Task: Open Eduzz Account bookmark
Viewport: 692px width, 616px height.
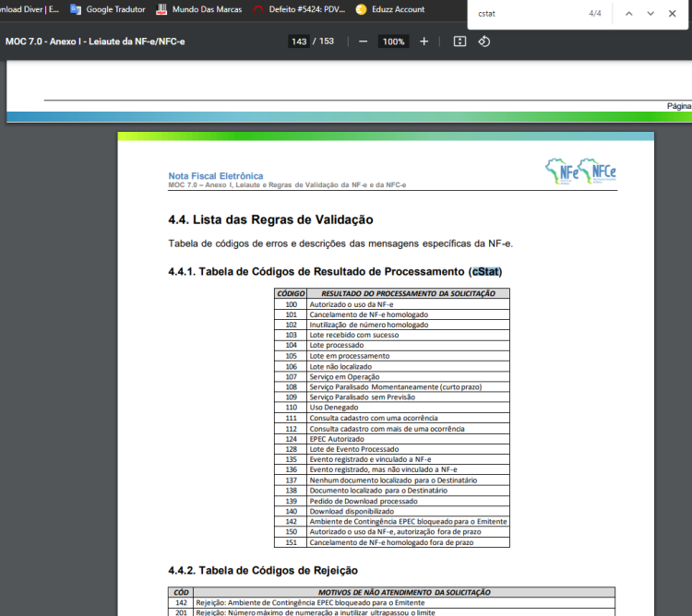Action: click(390, 9)
